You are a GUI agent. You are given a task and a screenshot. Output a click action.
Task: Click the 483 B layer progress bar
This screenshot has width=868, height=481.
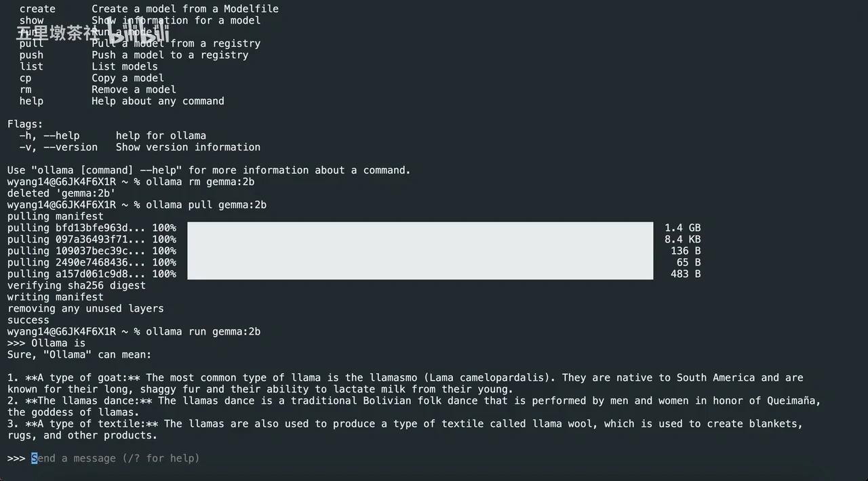[420, 274]
